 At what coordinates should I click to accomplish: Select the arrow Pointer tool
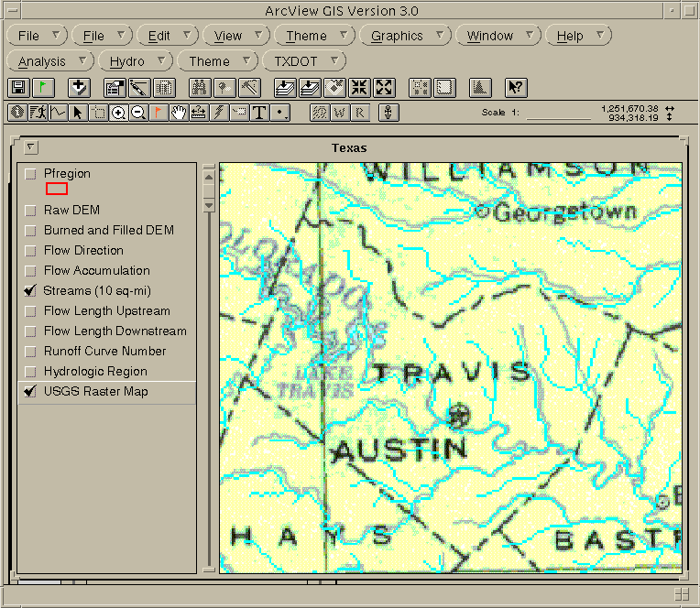point(78,113)
